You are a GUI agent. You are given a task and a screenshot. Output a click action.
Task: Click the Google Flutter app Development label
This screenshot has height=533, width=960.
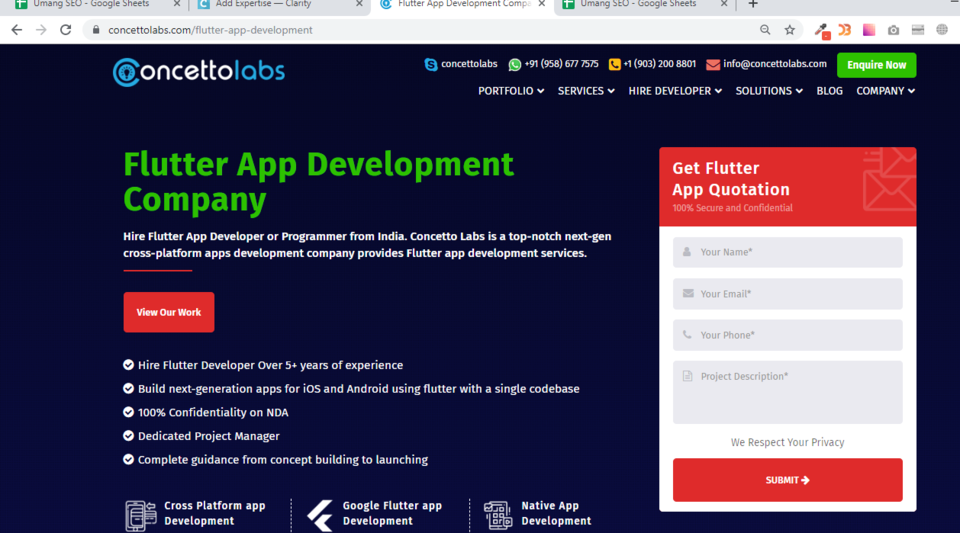(x=392, y=513)
